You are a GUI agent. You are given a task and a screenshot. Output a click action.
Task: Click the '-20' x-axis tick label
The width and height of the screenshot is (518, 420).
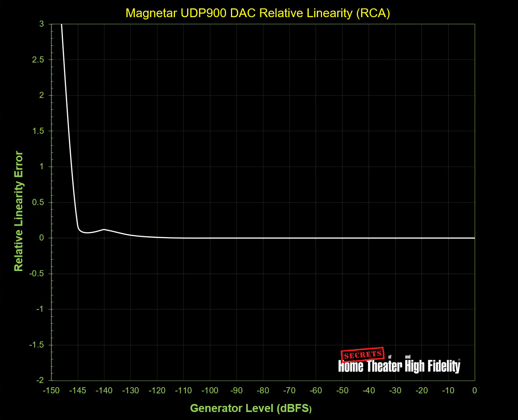click(x=422, y=390)
